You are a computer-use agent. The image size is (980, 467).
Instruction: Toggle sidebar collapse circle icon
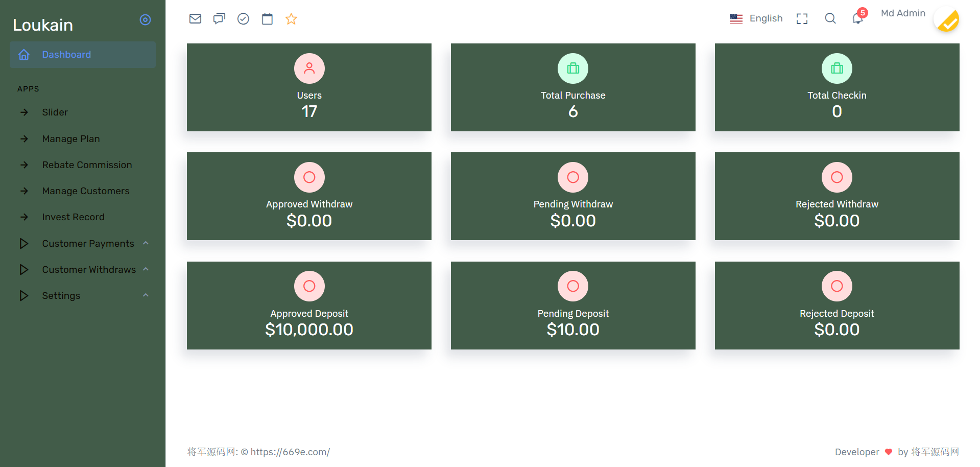[146, 20]
